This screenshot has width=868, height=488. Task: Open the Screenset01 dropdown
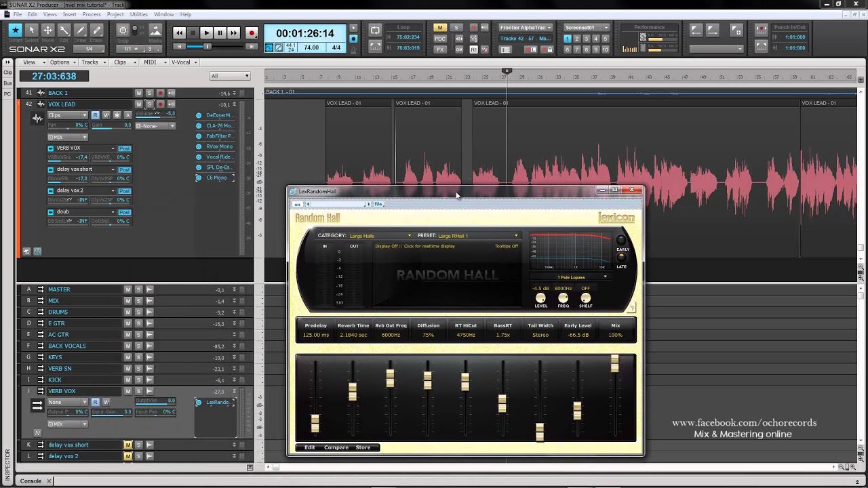(x=587, y=28)
